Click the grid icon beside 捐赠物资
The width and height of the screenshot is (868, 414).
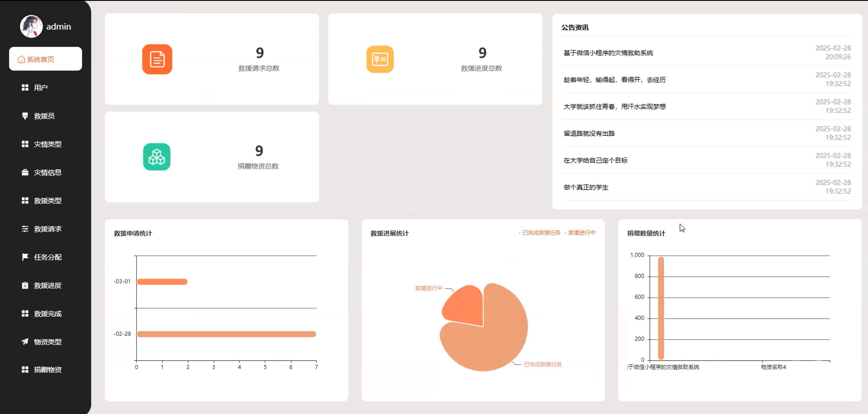tap(25, 369)
